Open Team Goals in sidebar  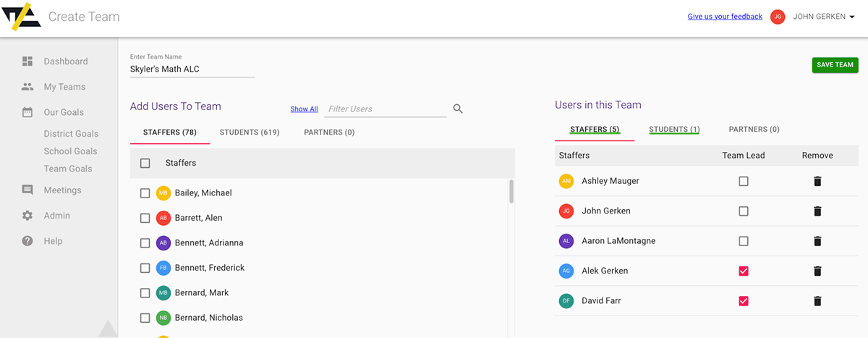(x=68, y=169)
